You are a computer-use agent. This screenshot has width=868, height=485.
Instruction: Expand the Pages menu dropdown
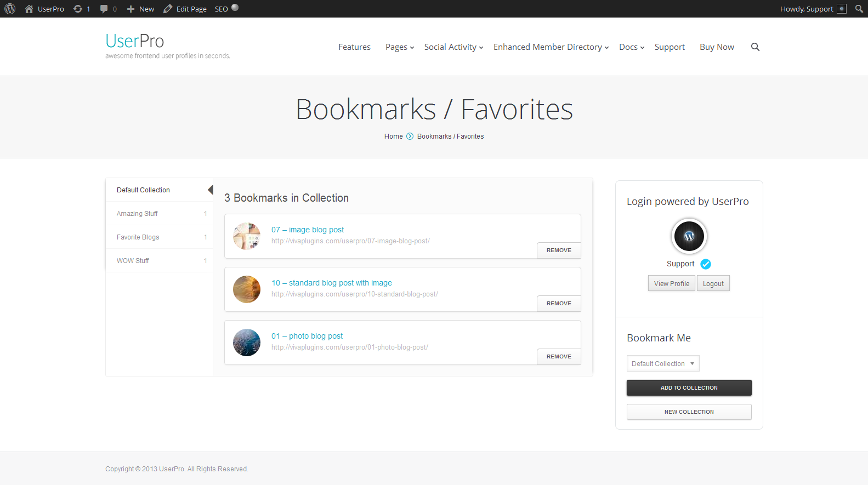(400, 47)
